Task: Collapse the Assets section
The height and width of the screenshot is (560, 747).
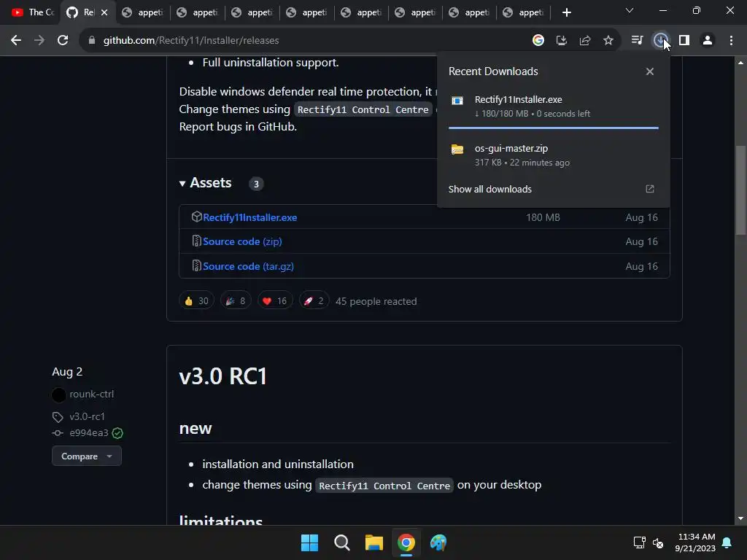Action: tap(182, 183)
